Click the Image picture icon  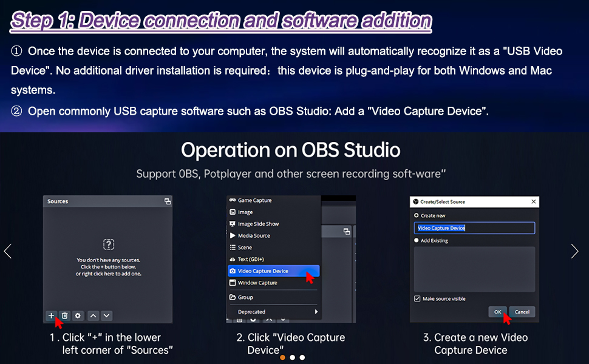(x=233, y=212)
